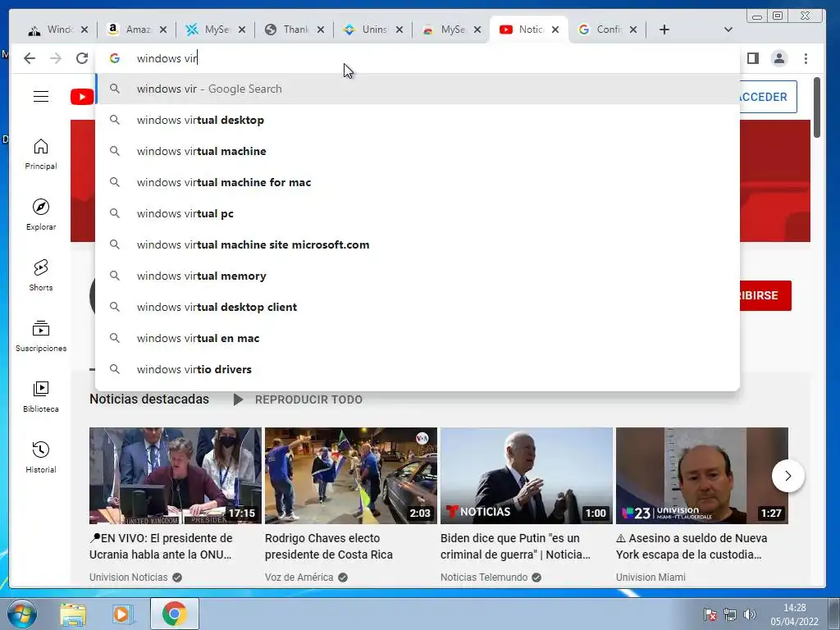Image resolution: width=840 pixels, height=630 pixels.
Task: Switch to the MySe tab with blue icon
Action: [211, 30]
